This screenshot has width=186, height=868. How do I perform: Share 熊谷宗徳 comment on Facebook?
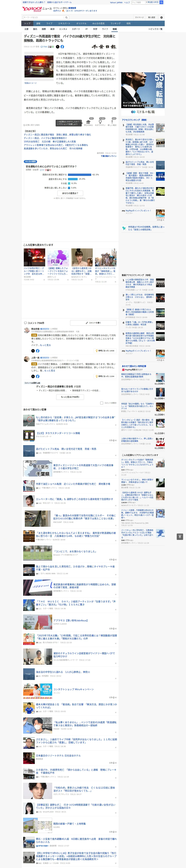click(x=38, y=351)
